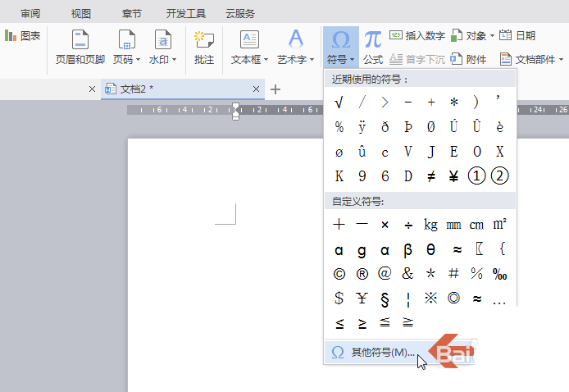Screen dimensions: 569x392
Task: Insert the Ø symbol from recent
Action: 431,127
